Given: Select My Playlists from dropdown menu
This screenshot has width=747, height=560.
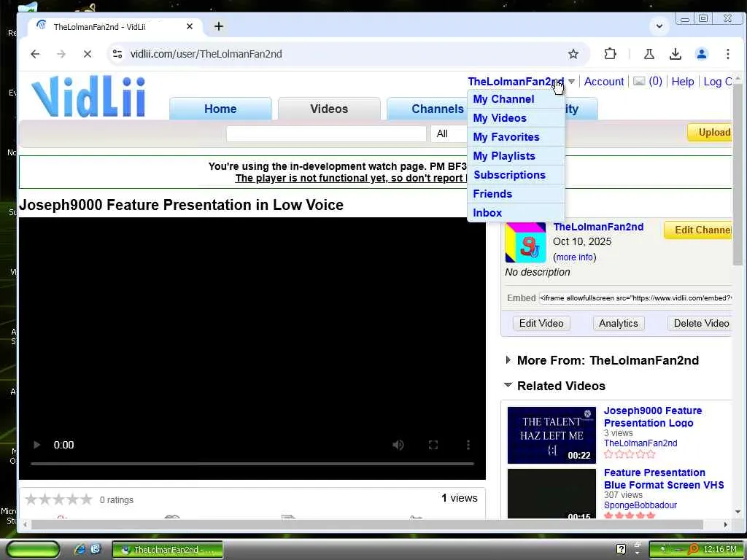Looking at the screenshot, I should 504,156.
